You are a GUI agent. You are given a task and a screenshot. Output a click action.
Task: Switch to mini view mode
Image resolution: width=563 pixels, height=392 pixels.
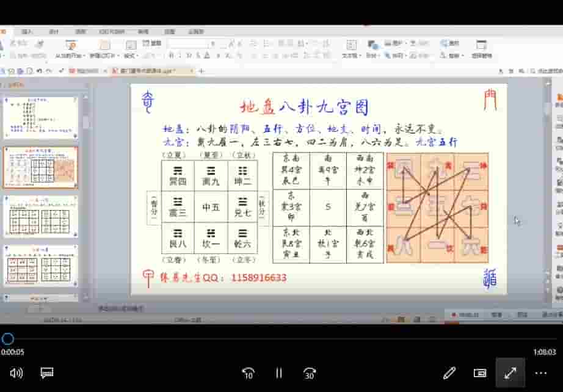[480, 372]
